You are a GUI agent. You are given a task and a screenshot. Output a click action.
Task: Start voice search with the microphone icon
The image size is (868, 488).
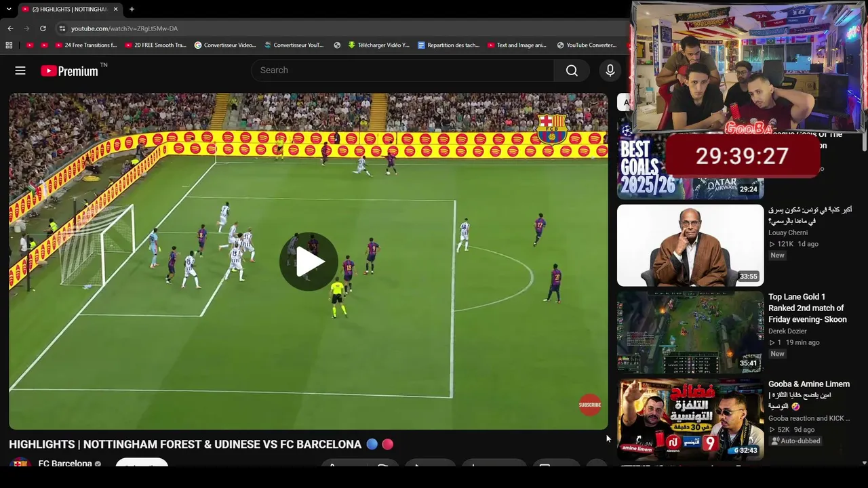point(610,70)
